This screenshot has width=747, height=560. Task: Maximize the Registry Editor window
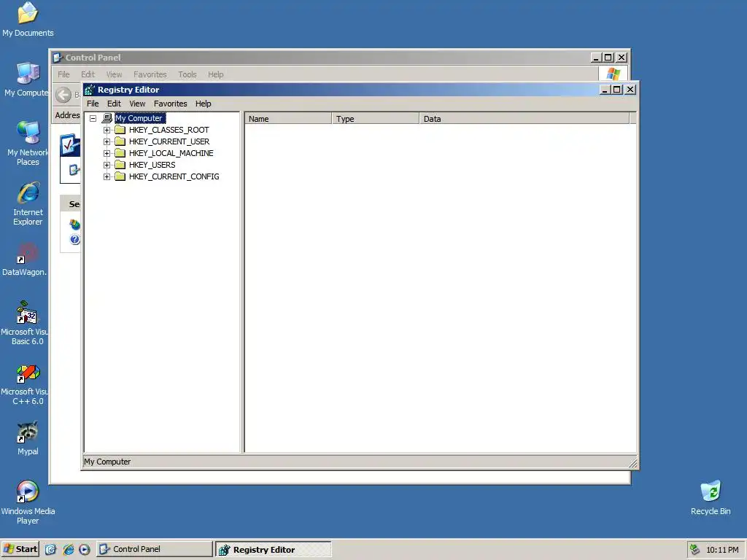(617, 90)
